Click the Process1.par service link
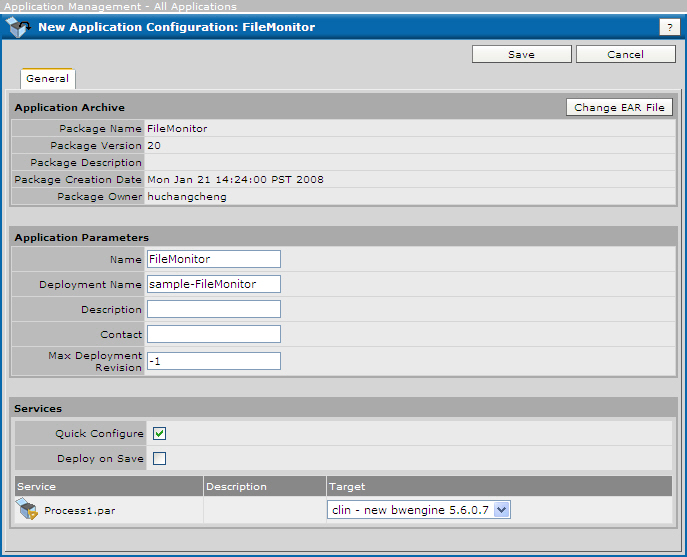The height and width of the screenshot is (557, 687). tap(80, 511)
